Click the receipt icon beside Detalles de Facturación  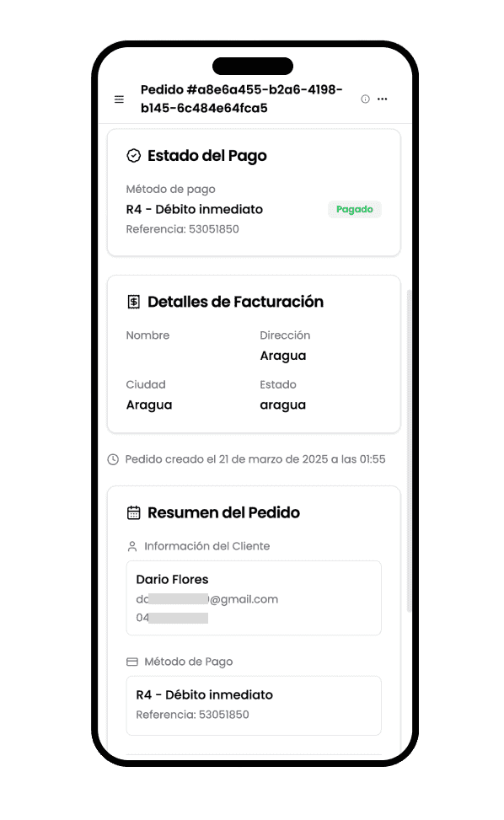134,302
